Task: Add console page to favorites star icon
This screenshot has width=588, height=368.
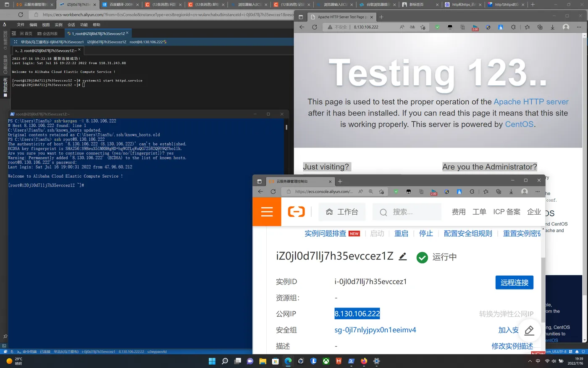Action: point(381,192)
